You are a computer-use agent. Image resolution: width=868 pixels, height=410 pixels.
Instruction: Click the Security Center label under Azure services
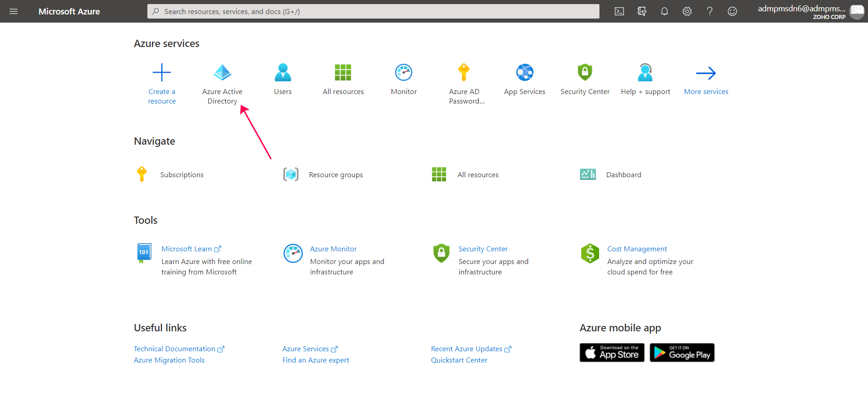[x=585, y=92]
